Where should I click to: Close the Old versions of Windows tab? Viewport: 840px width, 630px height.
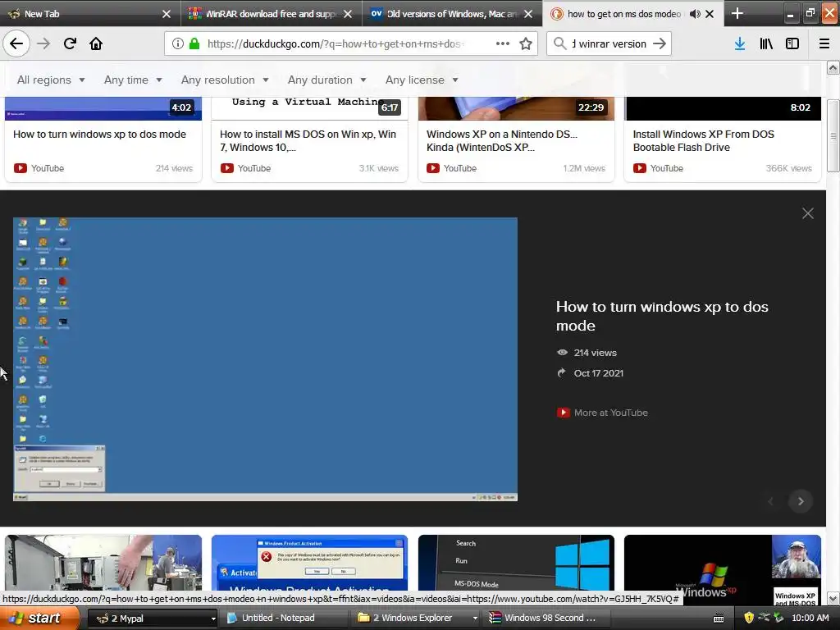tap(528, 14)
